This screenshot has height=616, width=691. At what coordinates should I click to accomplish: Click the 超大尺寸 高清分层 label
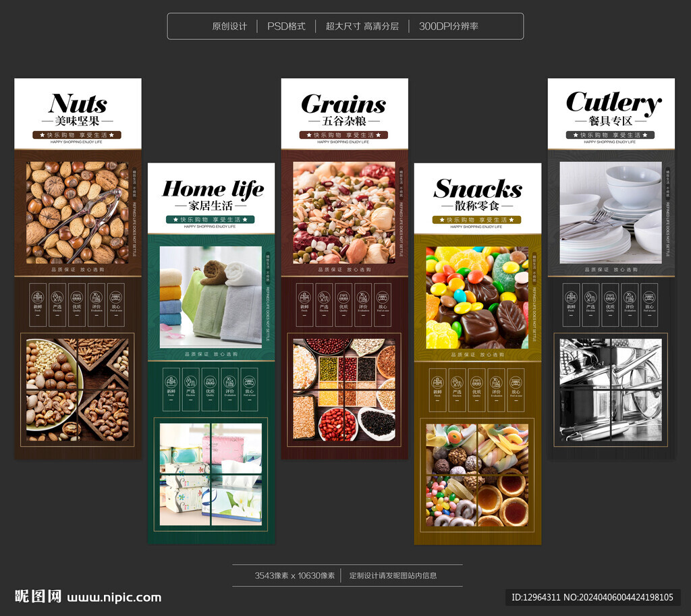click(x=362, y=26)
